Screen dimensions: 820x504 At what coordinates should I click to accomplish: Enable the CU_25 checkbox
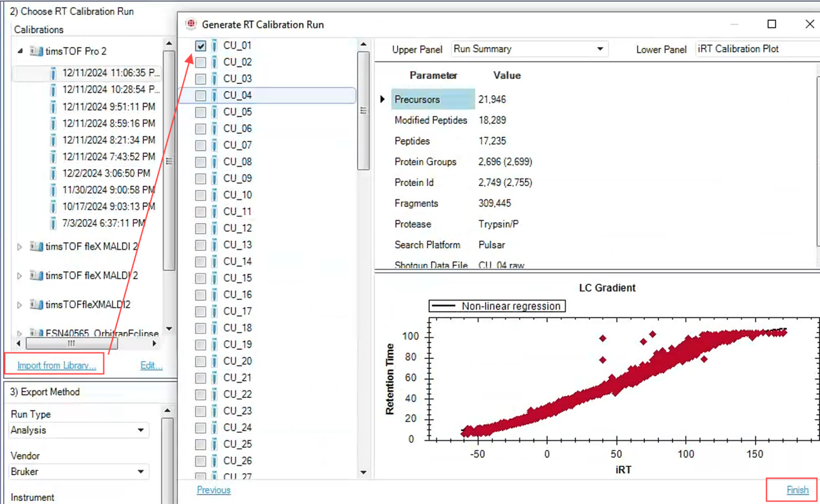click(x=200, y=445)
